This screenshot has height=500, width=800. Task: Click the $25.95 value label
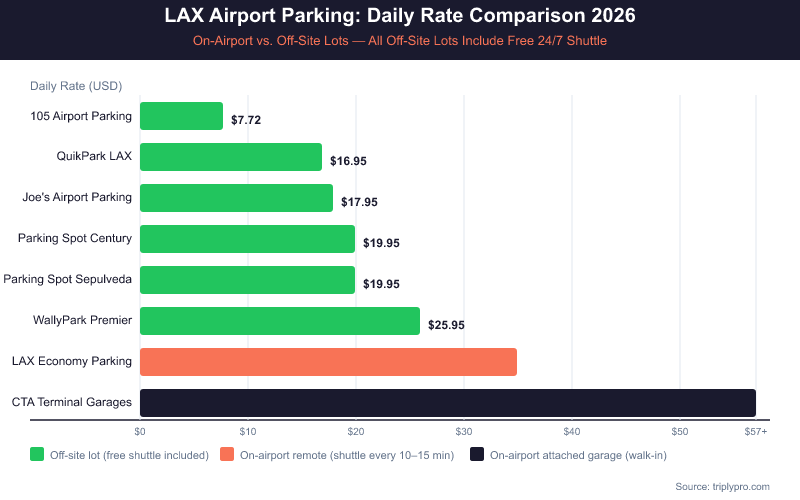tap(446, 325)
